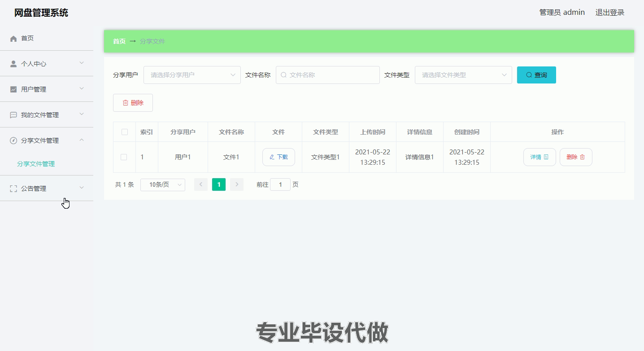Expand the 公告管理 menu chevron
Viewport: 644px width, 351px height.
[x=82, y=188]
